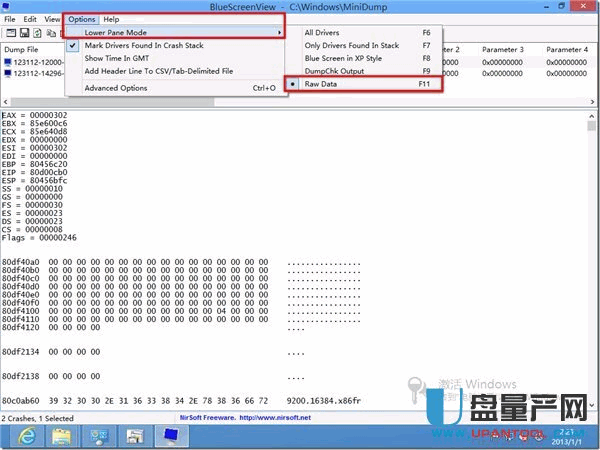Expand the Lower Pane Mode submenu
The image size is (600, 450).
tap(176, 33)
